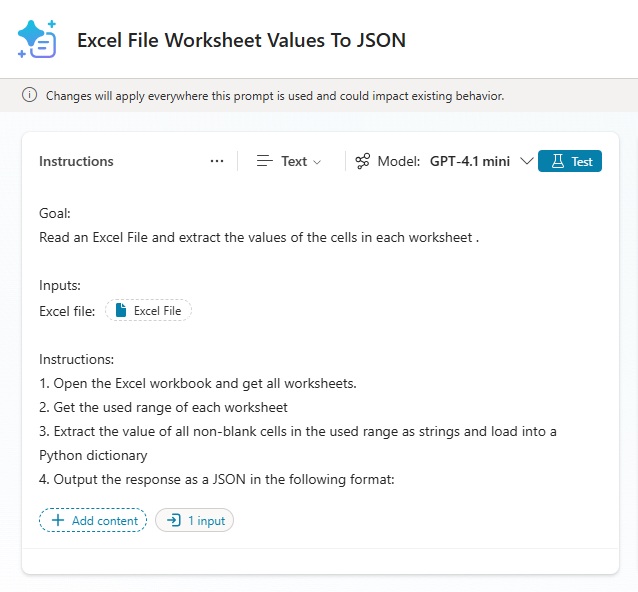The width and height of the screenshot is (638, 592).
Task: Open the 1 input list button
Action: coord(194,520)
